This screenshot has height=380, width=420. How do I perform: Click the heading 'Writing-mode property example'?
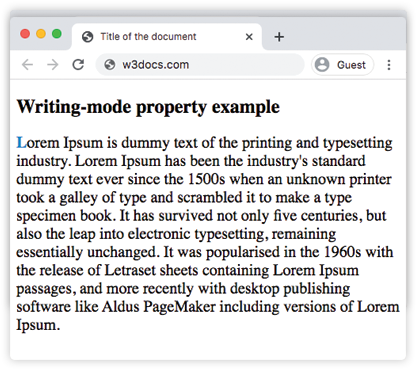click(x=148, y=107)
